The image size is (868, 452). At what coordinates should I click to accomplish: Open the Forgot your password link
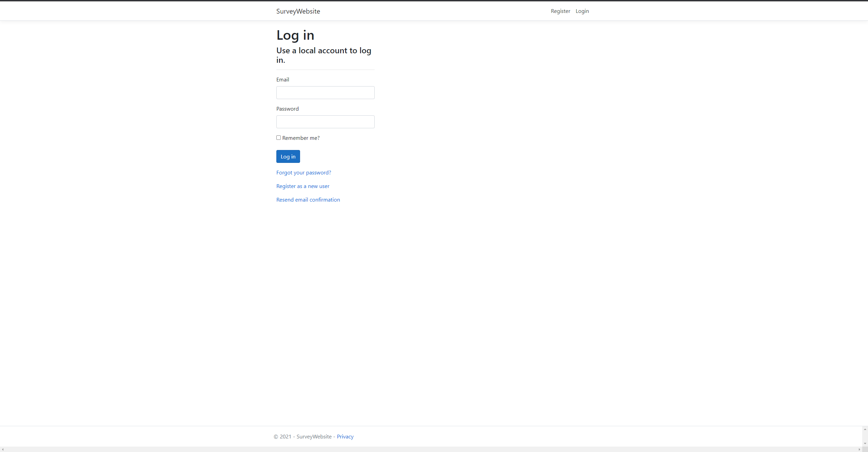click(303, 172)
